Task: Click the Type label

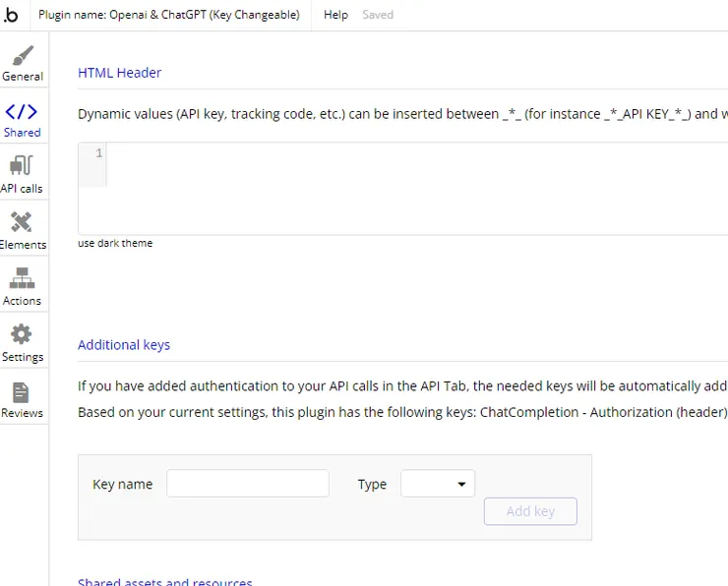Action: [x=372, y=484]
